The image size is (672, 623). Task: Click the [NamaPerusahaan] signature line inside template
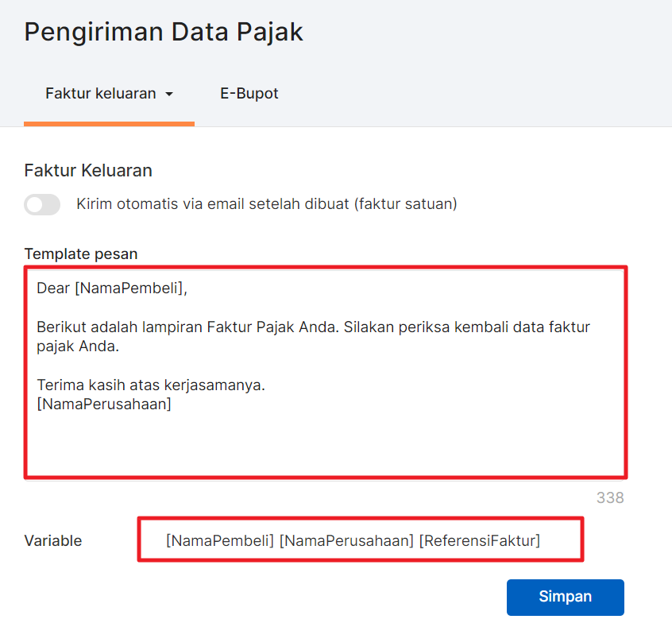point(104,404)
